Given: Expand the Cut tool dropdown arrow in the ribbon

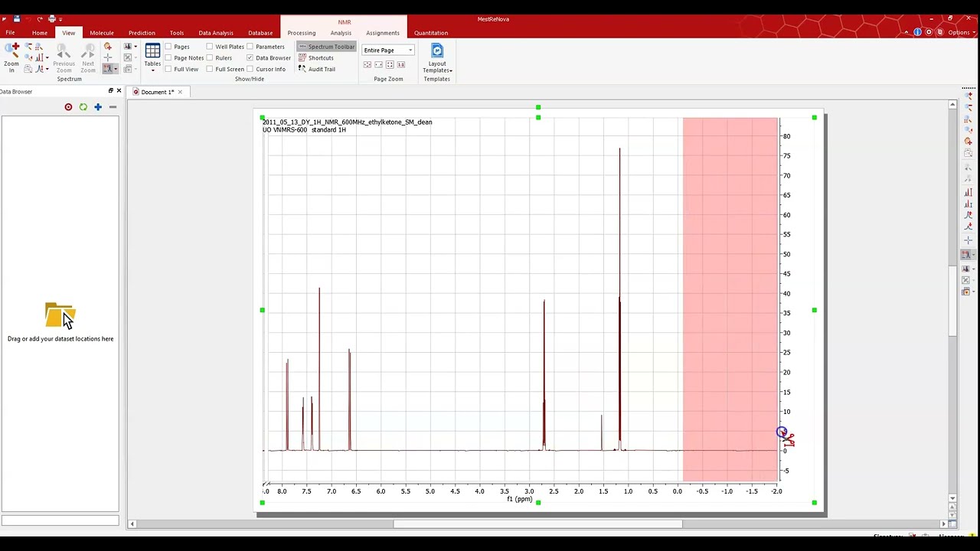Looking at the screenshot, I should (116, 68).
